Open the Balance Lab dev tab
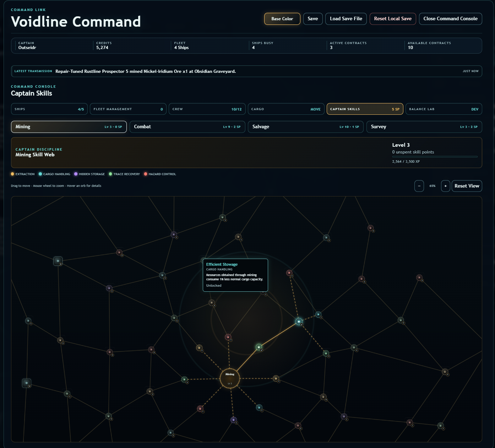495x448 pixels. (444, 109)
